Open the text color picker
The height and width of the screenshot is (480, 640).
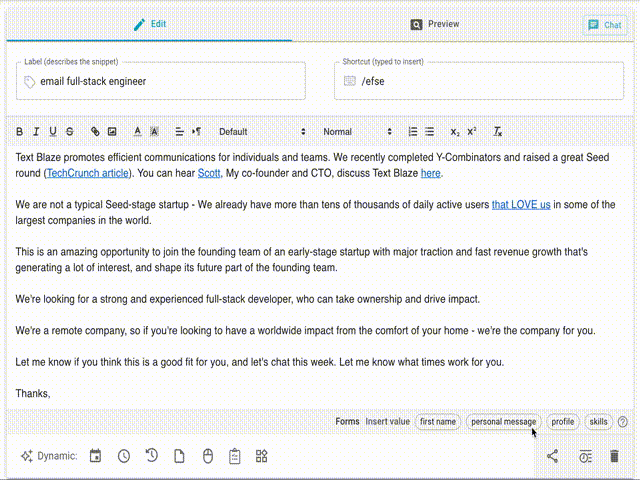138,131
